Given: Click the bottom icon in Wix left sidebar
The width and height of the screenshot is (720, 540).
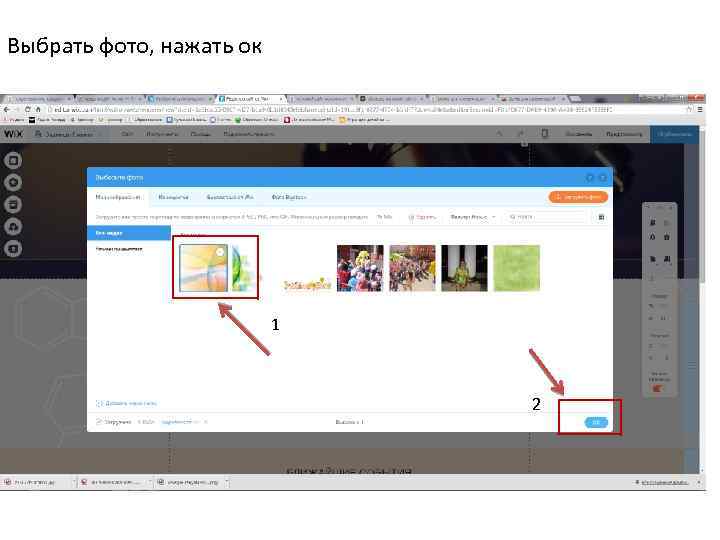Looking at the screenshot, I should [13, 248].
